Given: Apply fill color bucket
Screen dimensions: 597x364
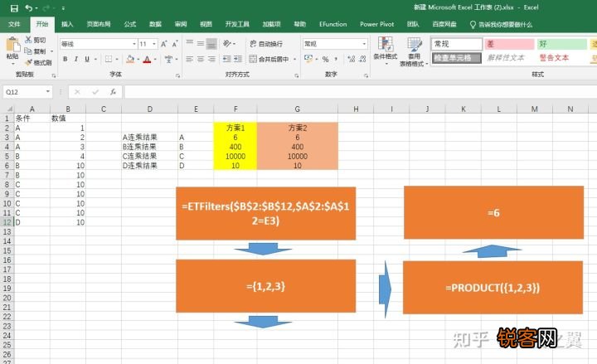Looking at the screenshot, I should coord(130,59).
